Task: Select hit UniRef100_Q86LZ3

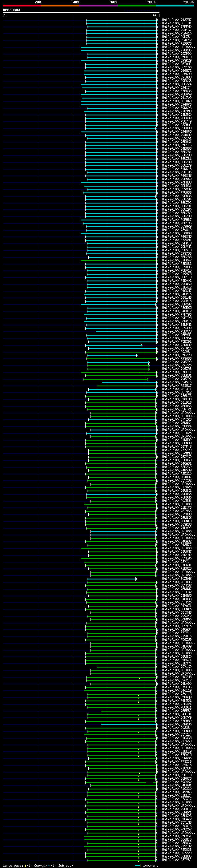Action: pyautogui.click(x=177, y=396)
